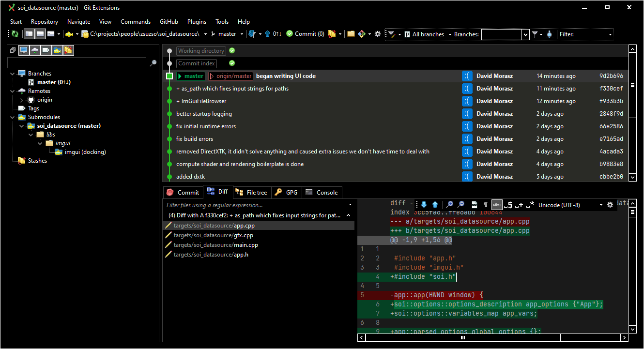Click the yellow submarine submodules icon in toolbar
Image resolution: width=644 pixels, height=349 pixels.
(70, 34)
